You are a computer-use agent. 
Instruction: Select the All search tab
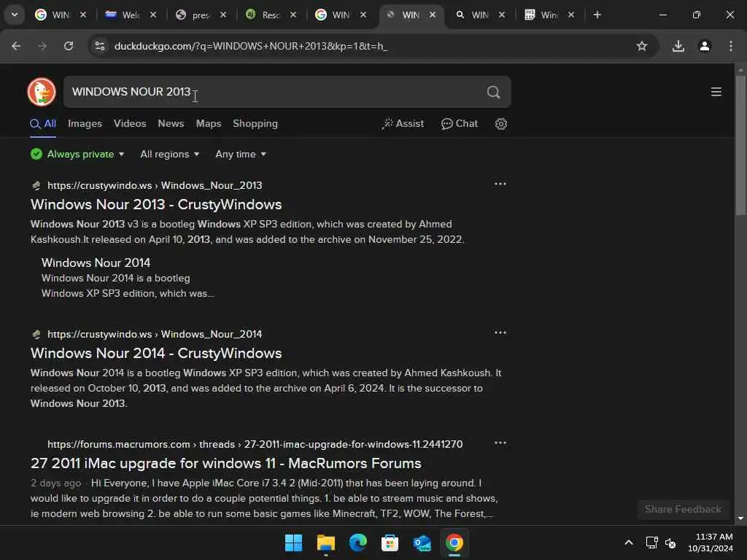tap(43, 124)
